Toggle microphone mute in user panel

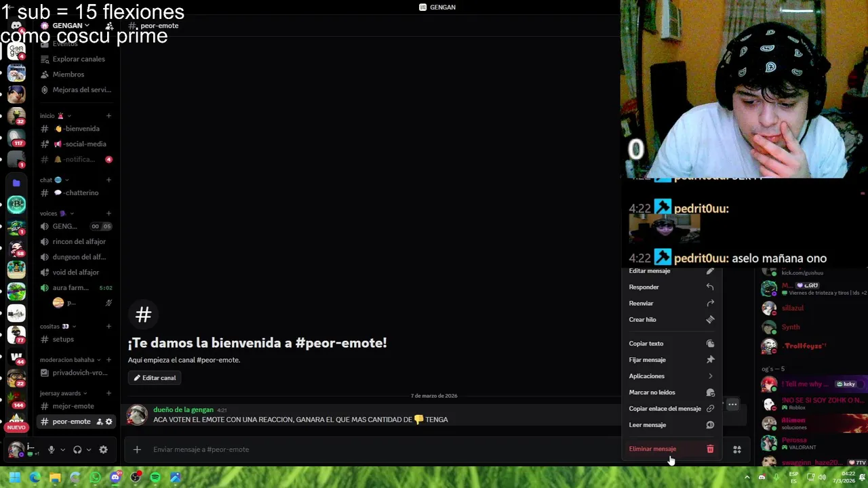51,449
